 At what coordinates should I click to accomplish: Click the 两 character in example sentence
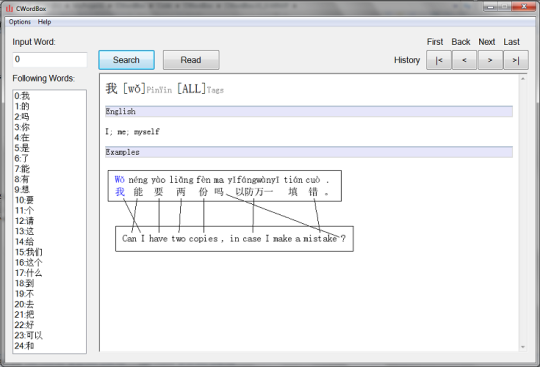coord(181,191)
